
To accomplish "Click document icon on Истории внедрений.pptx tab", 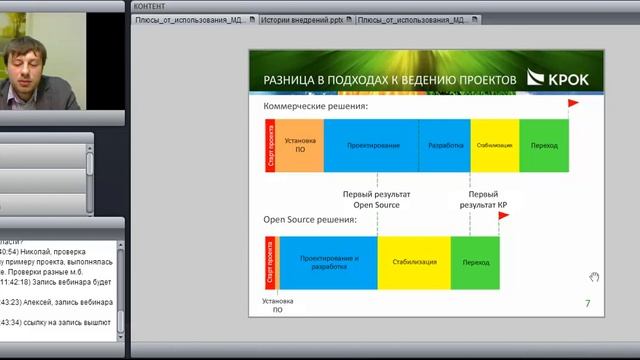I will pos(349,19).
